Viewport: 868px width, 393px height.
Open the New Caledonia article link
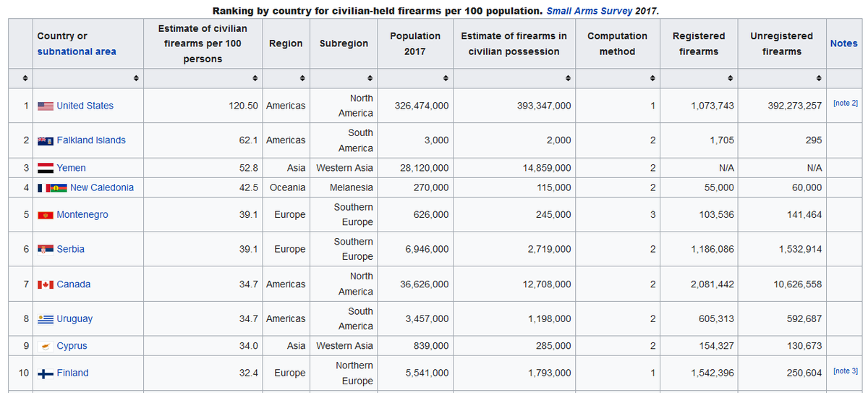[102, 187]
